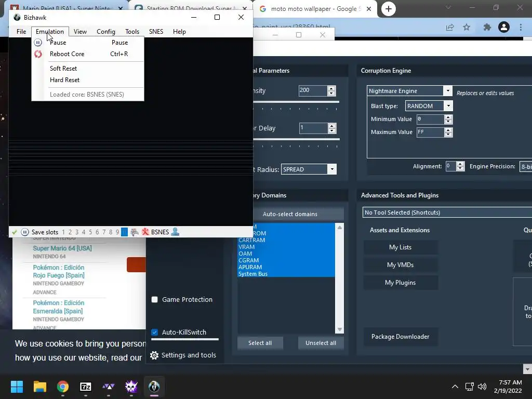Click the Intensity slider track
532x399 pixels.
tap(296, 102)
